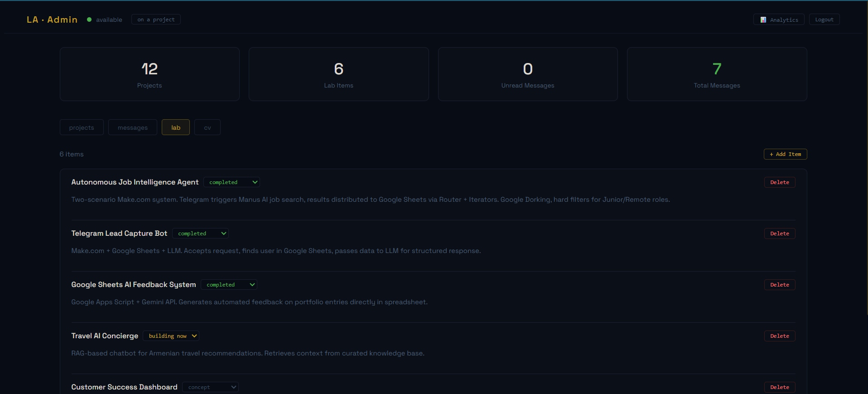Delete the Customer Success Dashboard item
The width and height of the screenshot is (868, 394).
(780, 387)
